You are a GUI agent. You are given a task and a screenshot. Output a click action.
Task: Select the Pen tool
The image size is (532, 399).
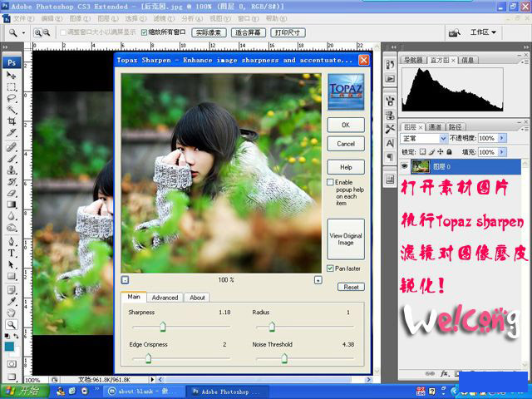[11, 242]
